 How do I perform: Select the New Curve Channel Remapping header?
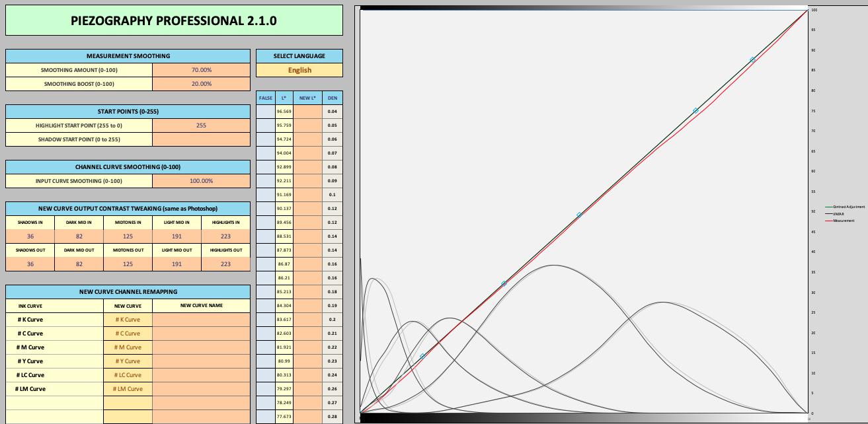(128, 292)
